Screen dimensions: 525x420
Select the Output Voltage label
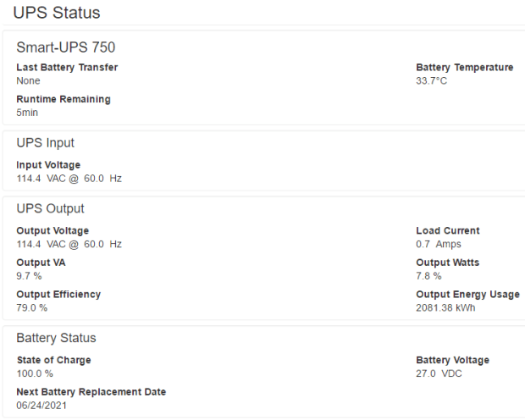[52, 230]
